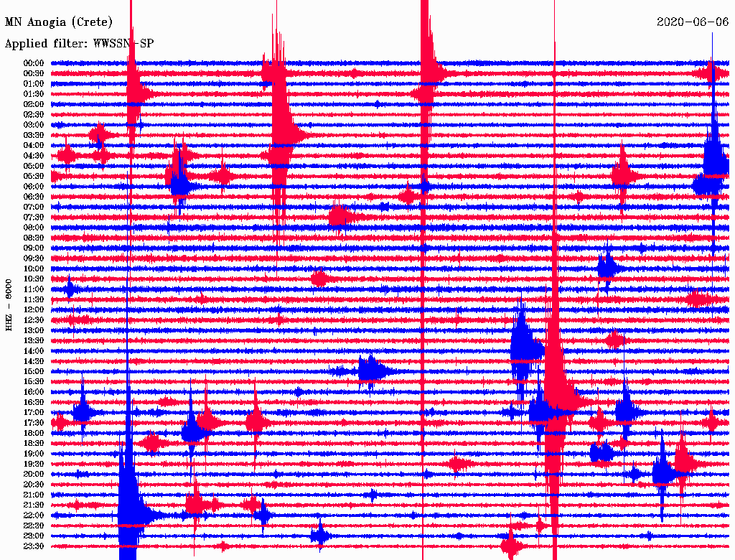Image resolution: width=735 pixels, height=560 pixels.
Task: Select the 11:30 time label
Action: [x=34, y=299]
